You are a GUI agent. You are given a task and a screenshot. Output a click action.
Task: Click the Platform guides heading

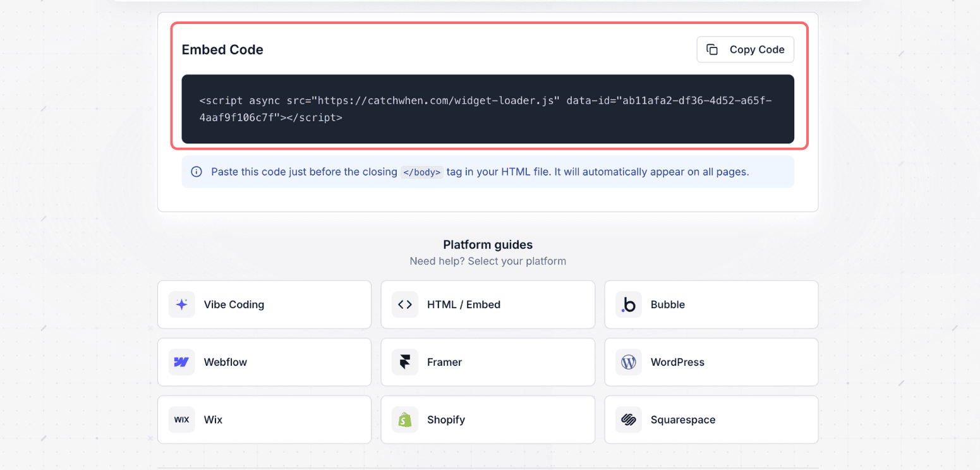pyautogui.click(x=488, y=244)
